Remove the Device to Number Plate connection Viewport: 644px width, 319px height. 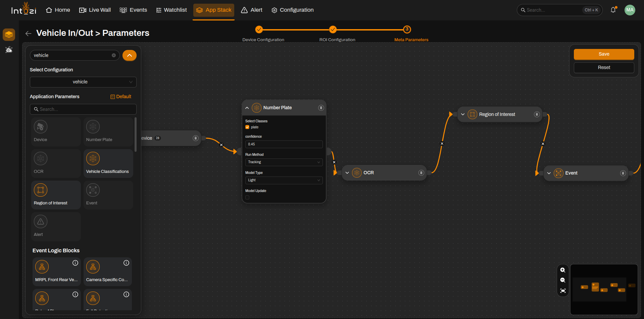[x=221, y=145]
